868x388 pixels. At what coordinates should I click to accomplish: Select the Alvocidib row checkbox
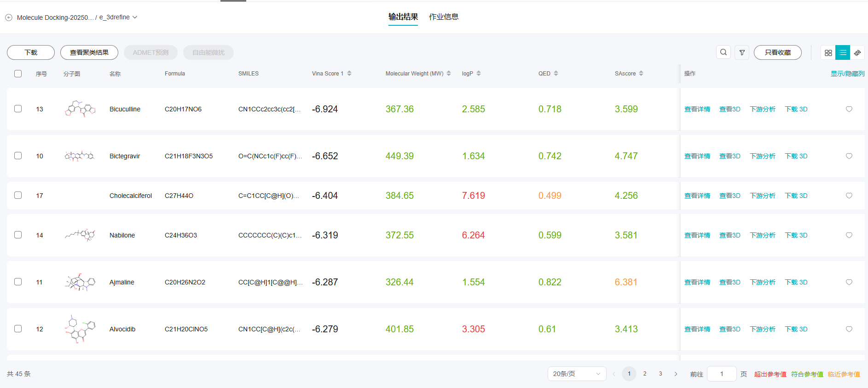pyautogui.click(x=18, y=329)
